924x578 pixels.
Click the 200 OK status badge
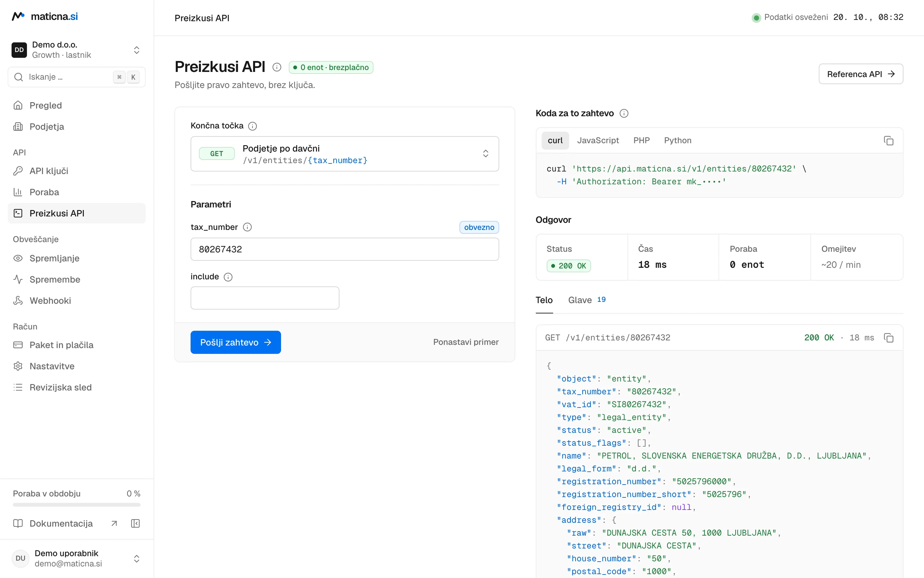coord(569,266)
